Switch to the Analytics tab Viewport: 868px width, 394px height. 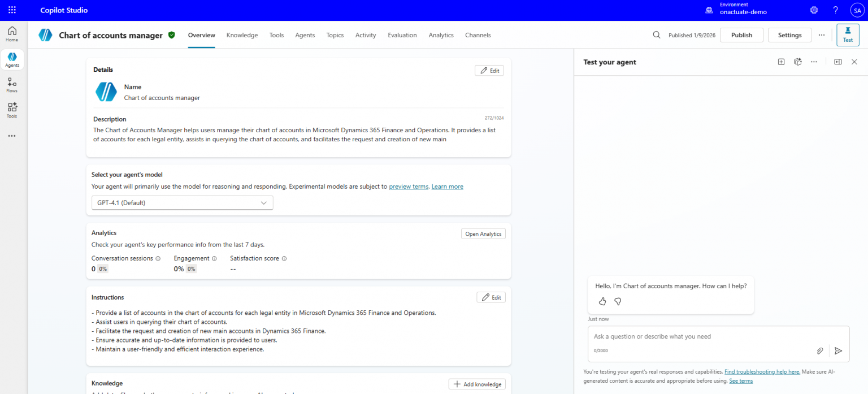[441, 35]
